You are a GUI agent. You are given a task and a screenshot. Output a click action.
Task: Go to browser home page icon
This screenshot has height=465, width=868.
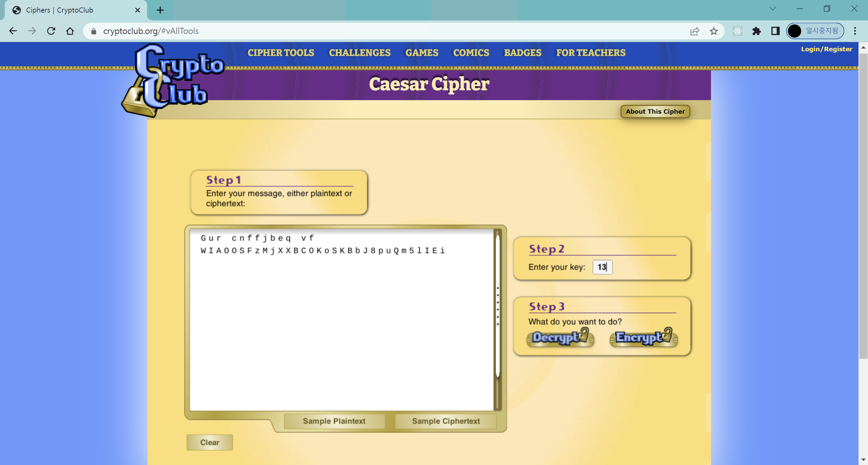click(x=70, y=31)
